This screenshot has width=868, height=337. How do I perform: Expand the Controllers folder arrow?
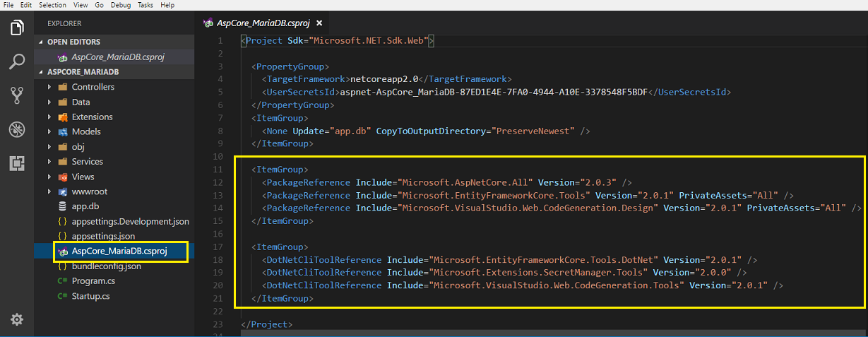tap(49, 87)
